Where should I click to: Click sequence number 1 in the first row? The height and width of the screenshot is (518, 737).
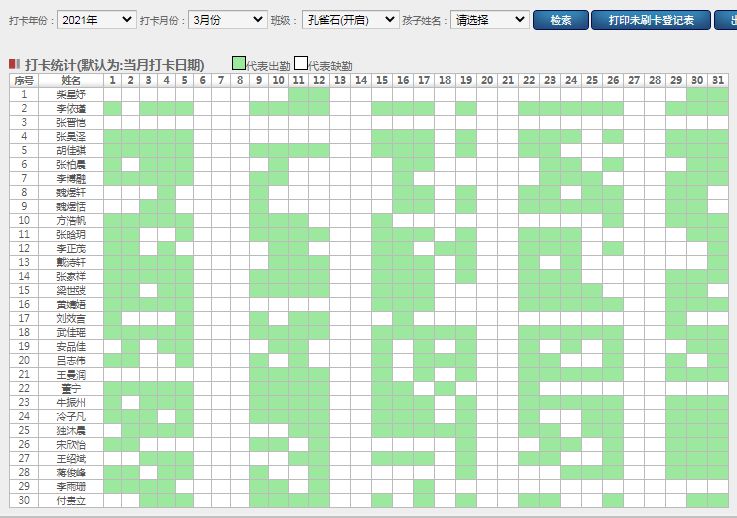24,94
